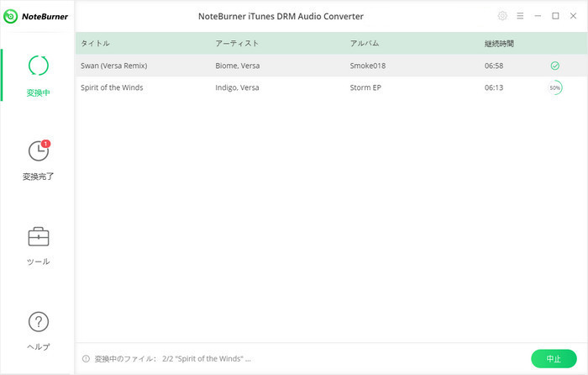Open the hamburger menu icon
588x375 pixels.
tap(520, 16)
